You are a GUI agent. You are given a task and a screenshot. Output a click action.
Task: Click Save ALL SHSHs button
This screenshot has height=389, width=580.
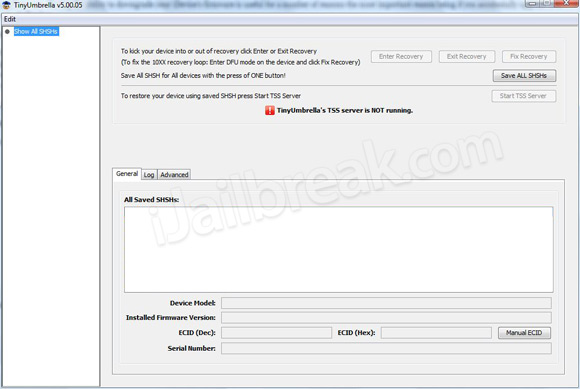click(x=524, y=75)
